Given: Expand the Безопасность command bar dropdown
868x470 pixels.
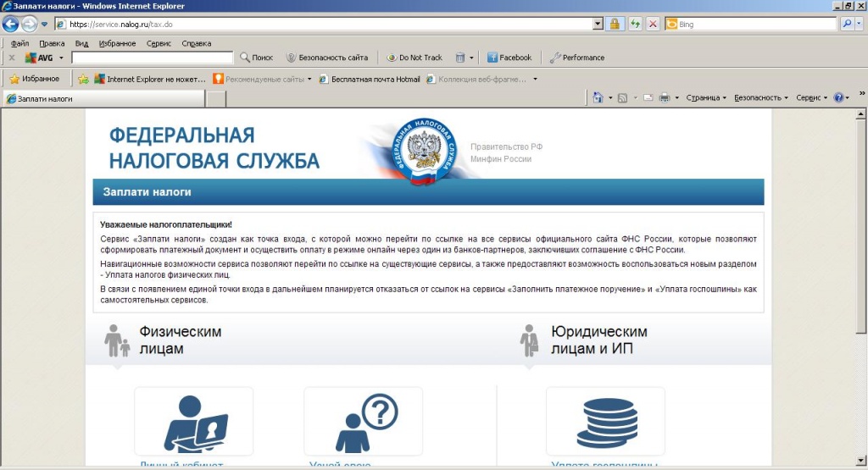Looking at the screenshot, I should tap(760, 97).
